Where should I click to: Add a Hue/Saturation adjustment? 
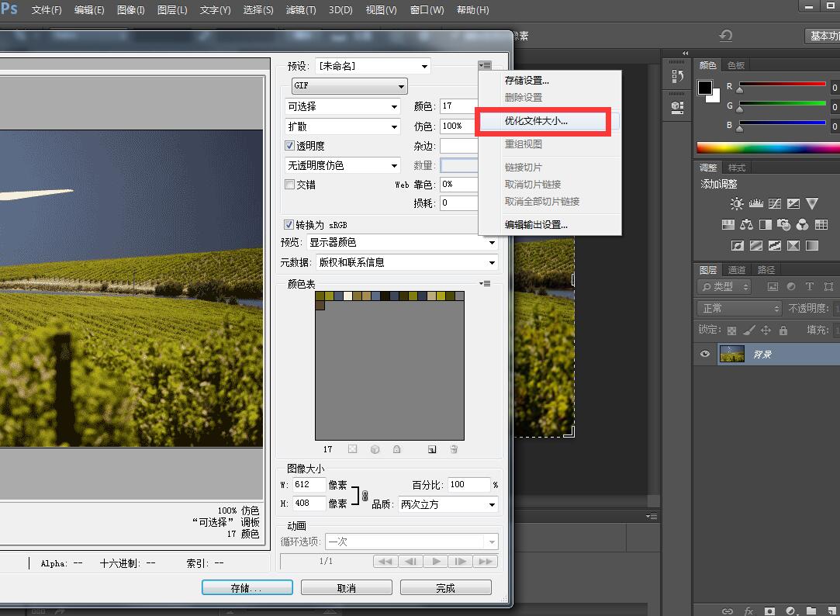click(728, 224)
